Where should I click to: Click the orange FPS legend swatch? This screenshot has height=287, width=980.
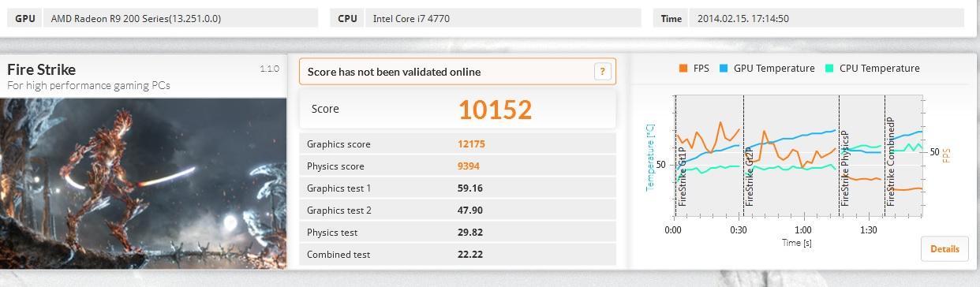(x=683, y=69)
